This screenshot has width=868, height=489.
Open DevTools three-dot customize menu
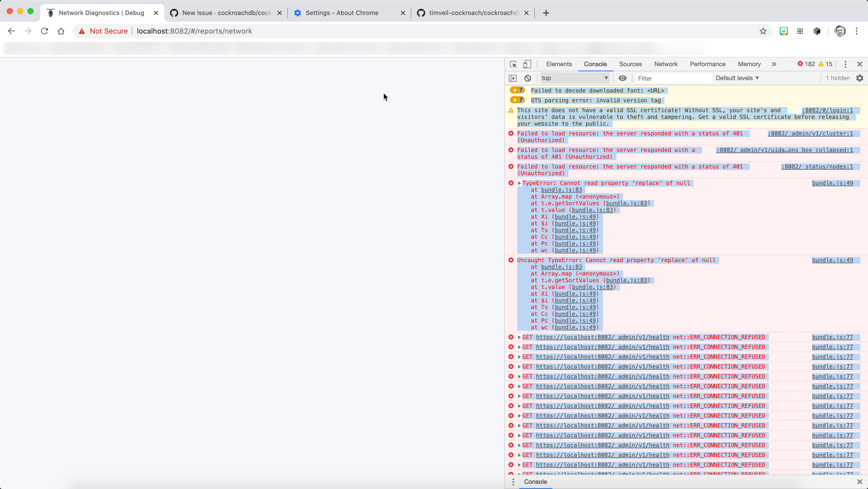[845, 64]
